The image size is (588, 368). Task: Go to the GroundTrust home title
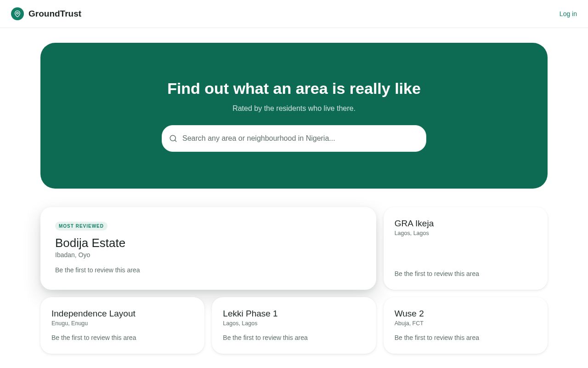(x=55, y=14)
